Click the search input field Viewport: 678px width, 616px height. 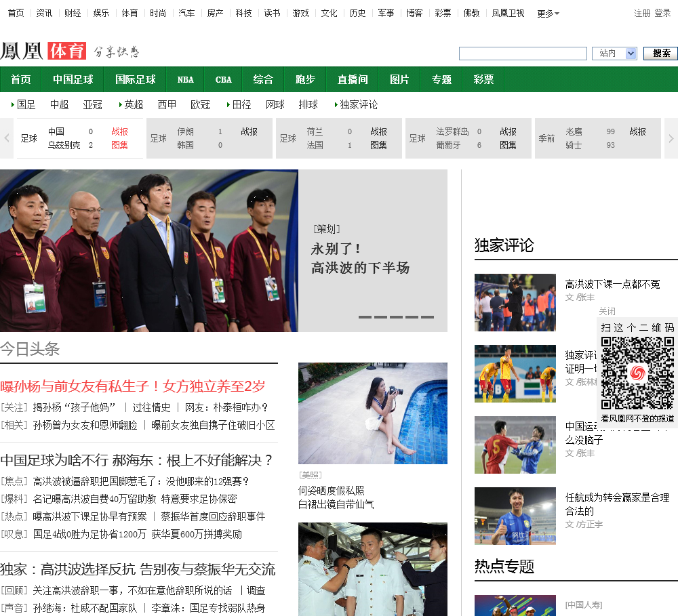point(523,54)
